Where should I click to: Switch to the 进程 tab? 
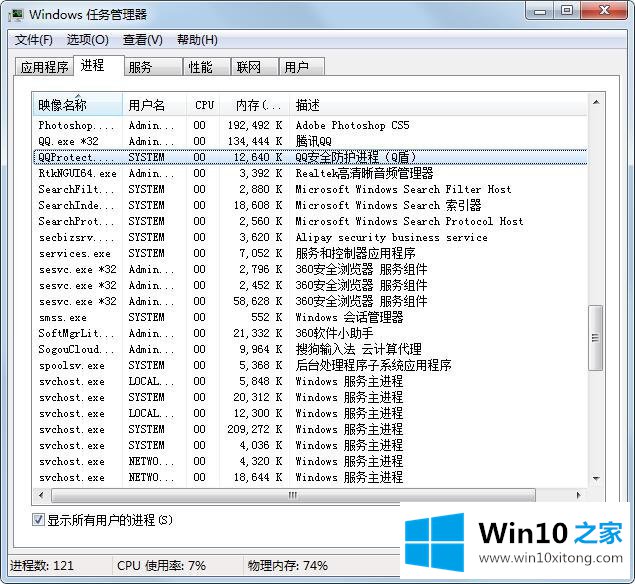click(98, 66)
